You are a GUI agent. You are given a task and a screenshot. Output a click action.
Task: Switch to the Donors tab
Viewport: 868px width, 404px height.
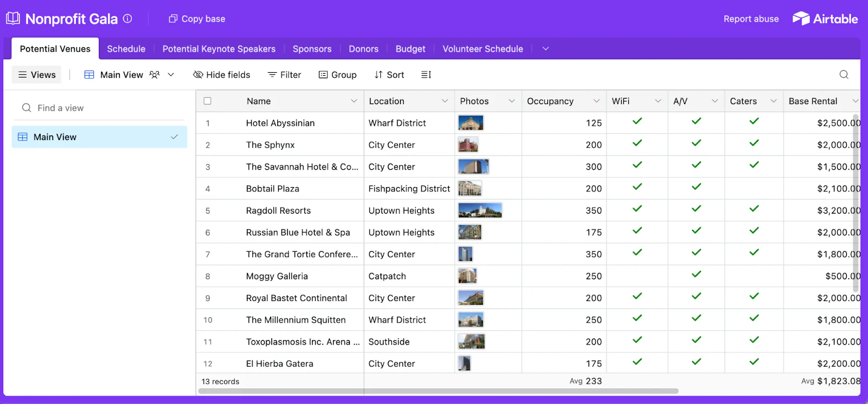(x=363, y=49)
